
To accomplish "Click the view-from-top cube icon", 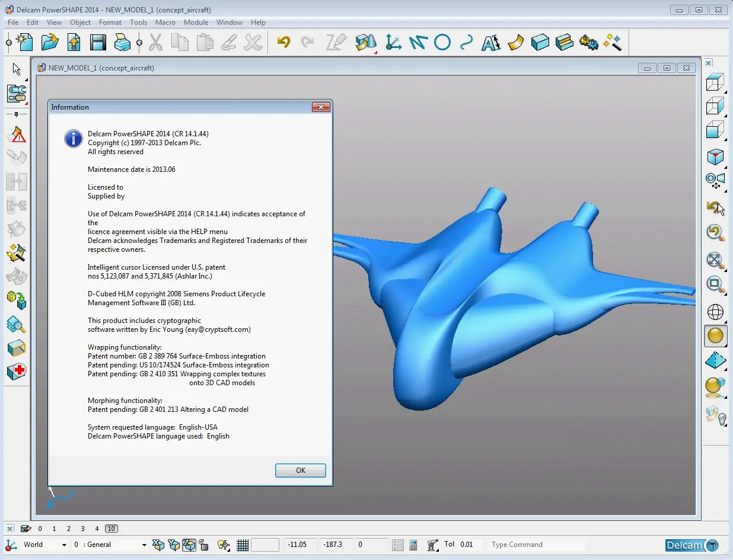I will pyautogui.click(x=715, y=82).
